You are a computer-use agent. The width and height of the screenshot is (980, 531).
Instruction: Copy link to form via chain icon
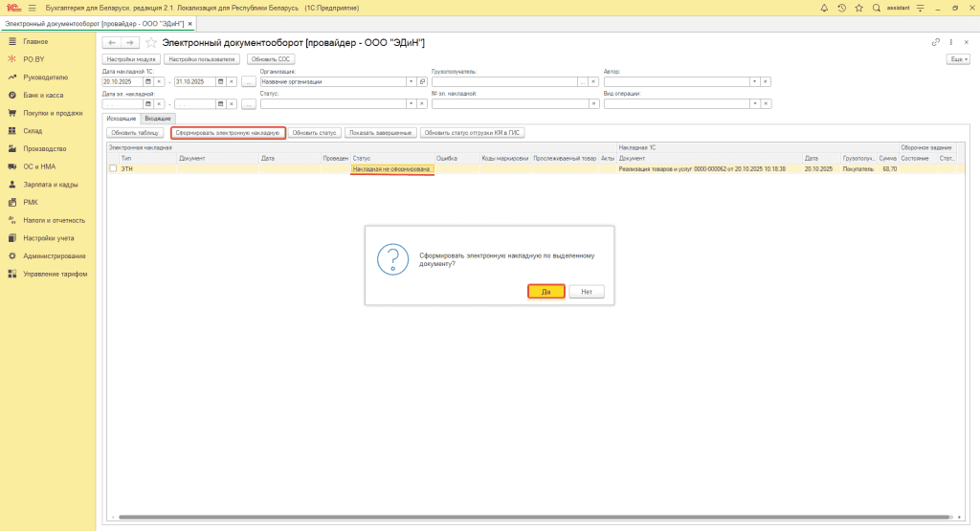click(x=935, y=43)
